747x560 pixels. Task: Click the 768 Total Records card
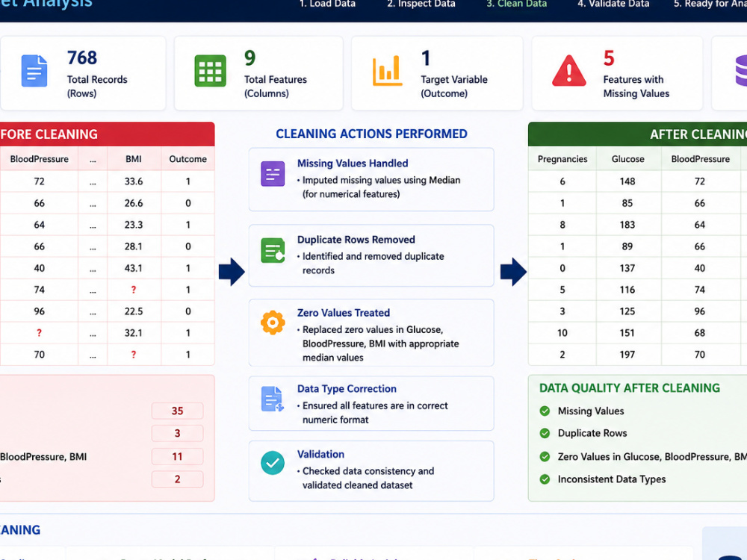coord(83,73)
